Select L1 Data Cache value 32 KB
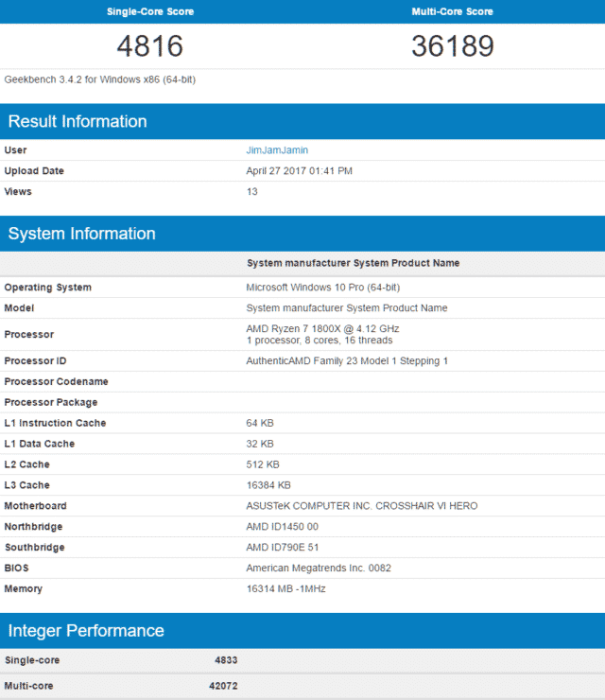Screen dimensions: 605x700 (260, 444)
